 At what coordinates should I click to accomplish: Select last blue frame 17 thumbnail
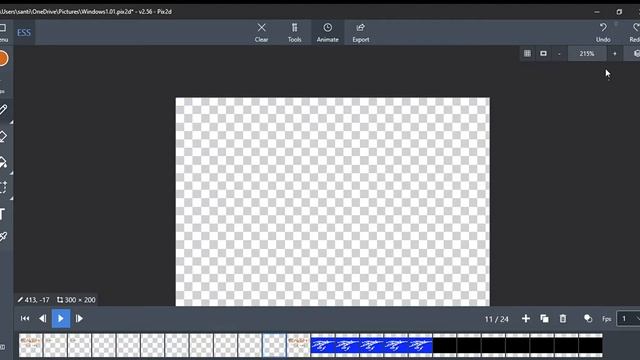420,345
